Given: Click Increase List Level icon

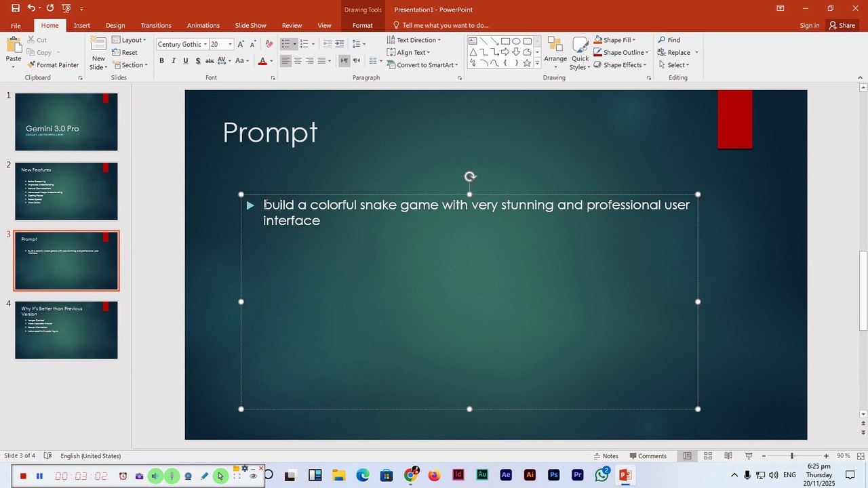Looking at the screenshot, I should pyautogui.click(x=340, y=44).
